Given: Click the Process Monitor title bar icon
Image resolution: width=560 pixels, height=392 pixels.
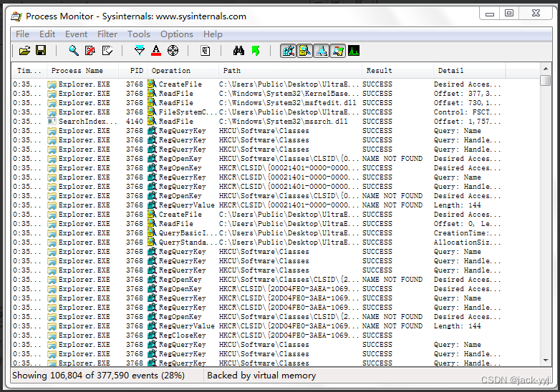Looking at the screenshot, I should tap(16, 16).
